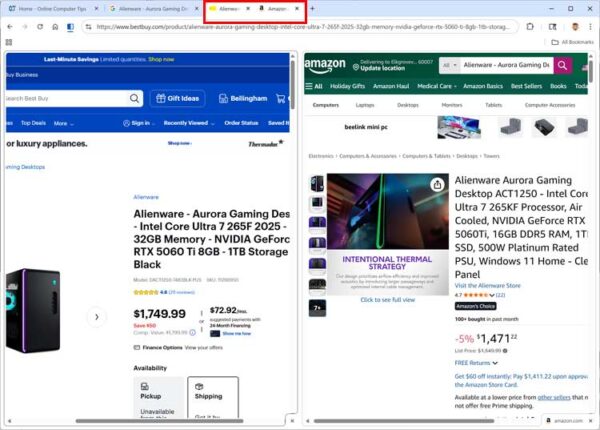Open the Best Buy shopping cart icon

point(280,99)
